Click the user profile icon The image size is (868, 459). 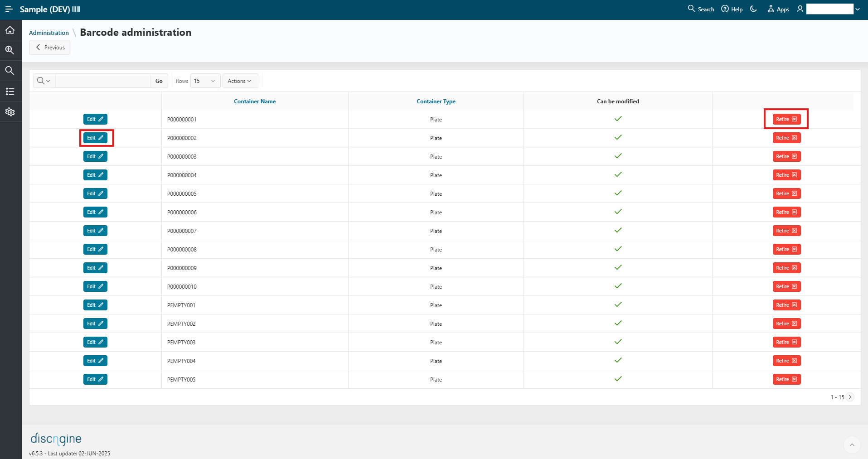[x=800, y=9]
